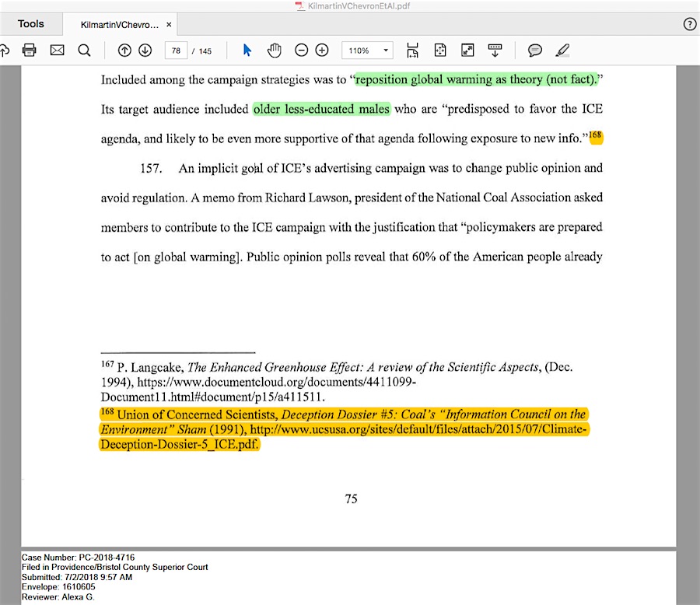Zoom in with plus button
Viewport: 700px width, 605px height.
(x=321, y=51)
